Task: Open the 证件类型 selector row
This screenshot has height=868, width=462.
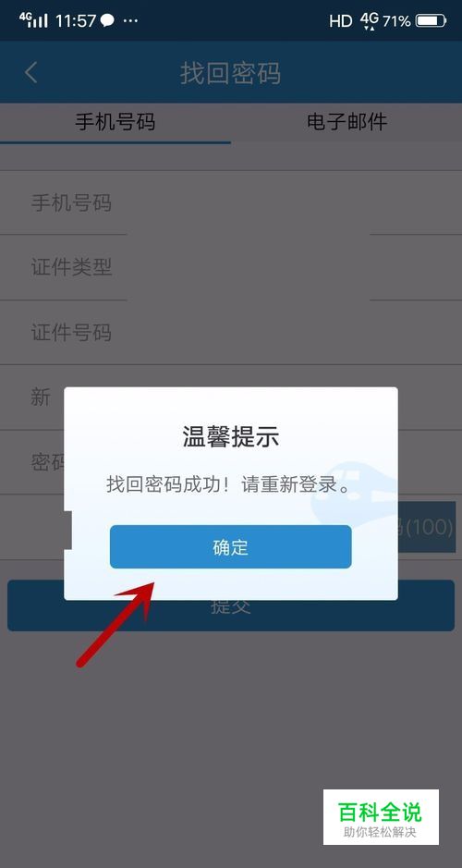Action: [231, 267]
